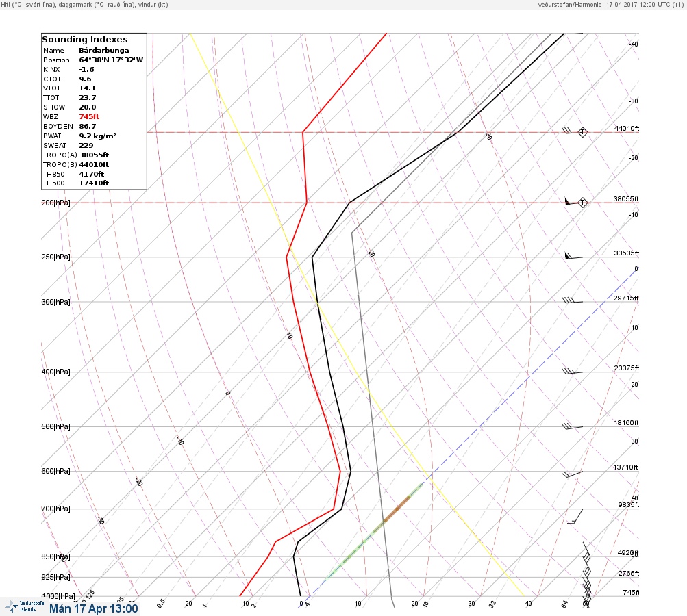The image size is (687, 616).
Task: Click the wind barb at 400 hPa level
Action: coord(572,371)
